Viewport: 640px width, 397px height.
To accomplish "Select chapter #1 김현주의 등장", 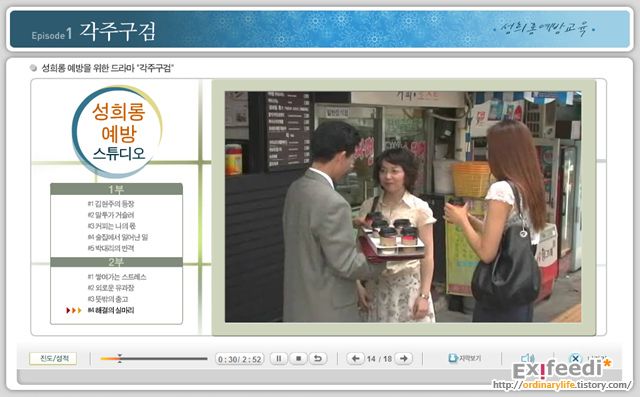I will pyautogui.click(x=111, y=204).
